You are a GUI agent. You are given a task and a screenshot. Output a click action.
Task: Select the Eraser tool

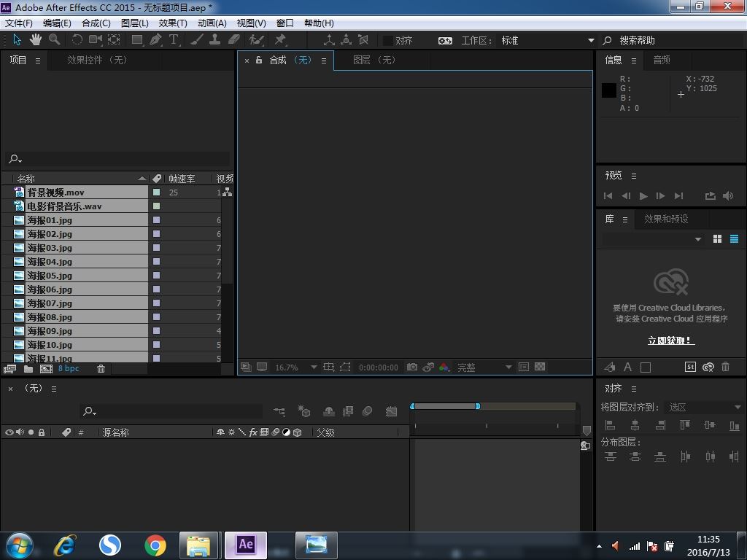(x=234, y=40)
